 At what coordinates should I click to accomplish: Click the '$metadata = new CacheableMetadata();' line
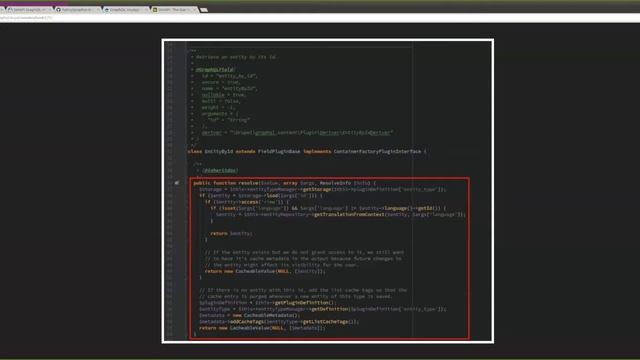pyautogui.click(x=249, y=315)
